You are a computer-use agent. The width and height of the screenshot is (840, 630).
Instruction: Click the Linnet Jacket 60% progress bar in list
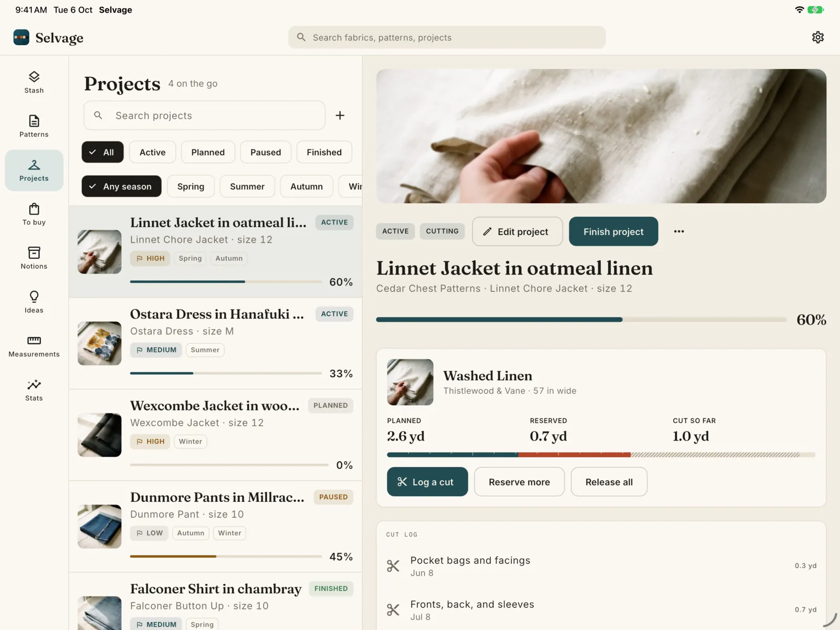(x=226, y=282)
